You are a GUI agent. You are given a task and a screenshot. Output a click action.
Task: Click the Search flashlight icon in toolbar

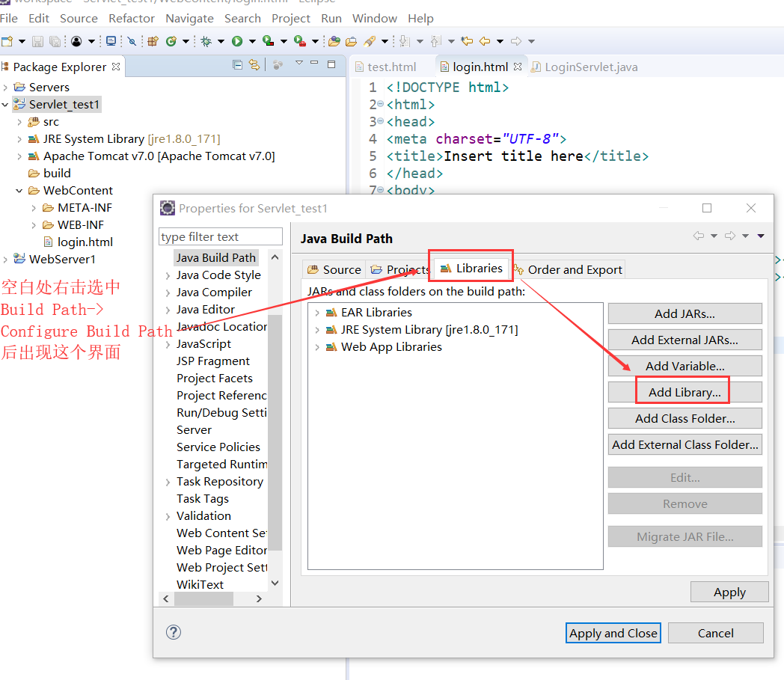pyautogui.click(x=370, y=41)
